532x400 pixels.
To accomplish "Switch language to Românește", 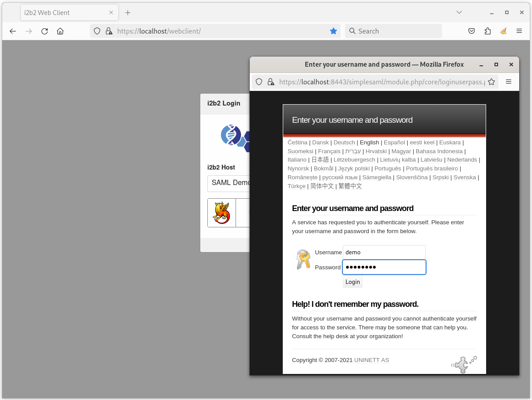I will click(302, 177).
